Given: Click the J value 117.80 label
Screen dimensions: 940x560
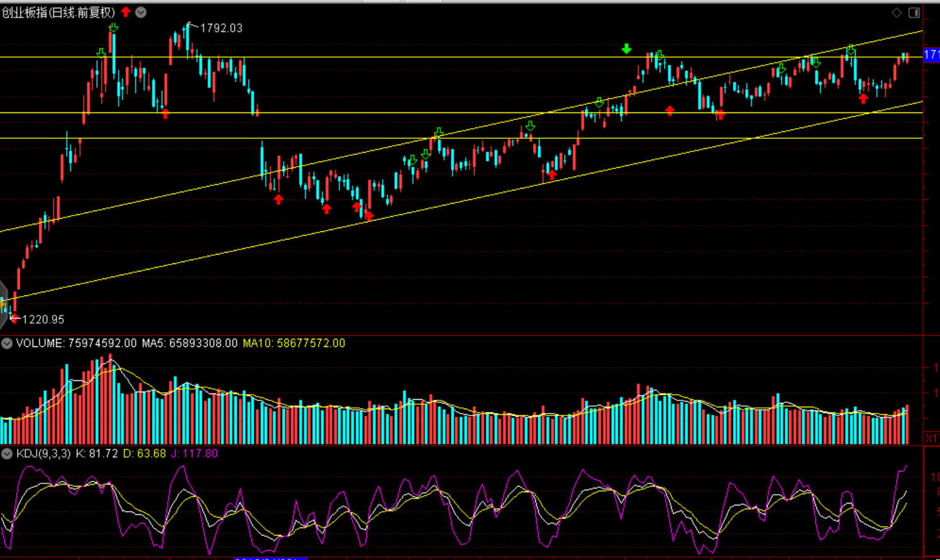Looking at the screenshot, I should point(194,454).
